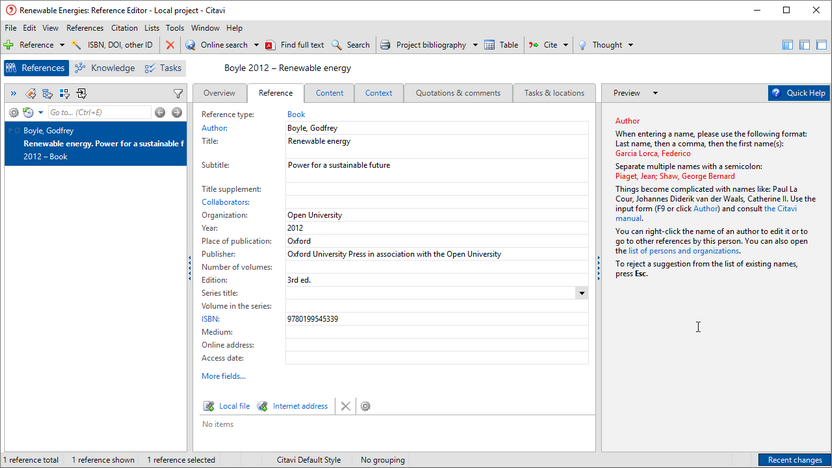Change reference type via Book link
This screenshot has width=832, height=468.
pos(296,114)
